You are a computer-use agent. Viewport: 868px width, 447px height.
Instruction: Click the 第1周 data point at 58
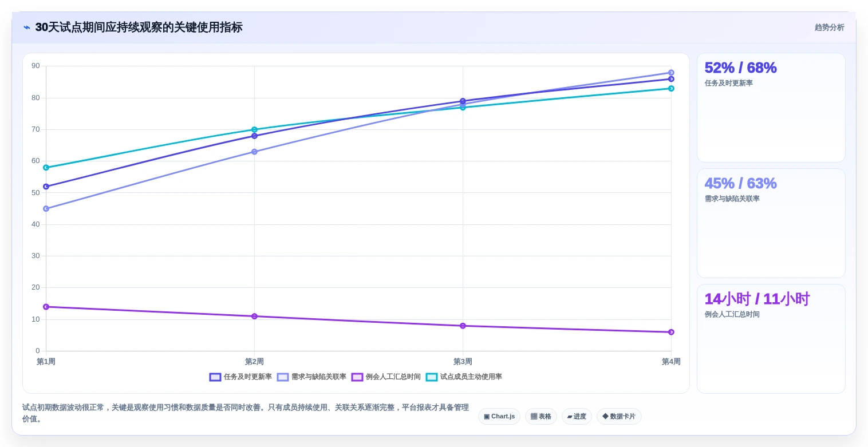46,168
